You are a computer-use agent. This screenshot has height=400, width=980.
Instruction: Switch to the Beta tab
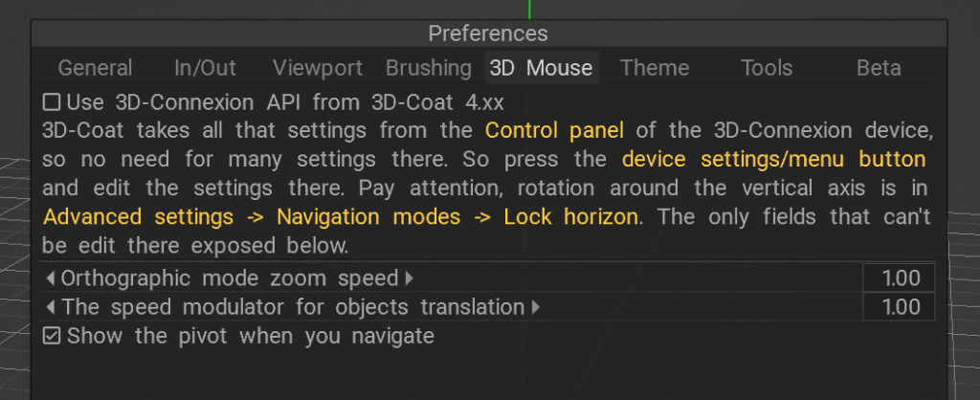(x=879, y=68)
